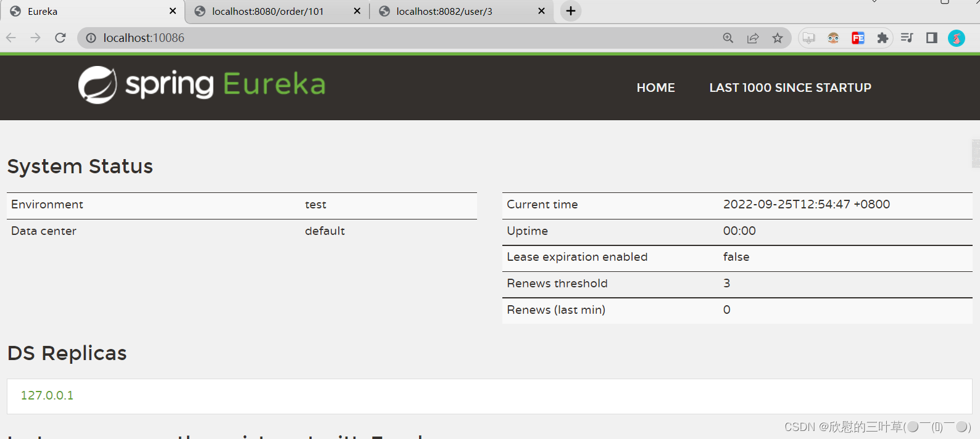
Task: Select the renews last min value 0
Action: coord(727,310)
